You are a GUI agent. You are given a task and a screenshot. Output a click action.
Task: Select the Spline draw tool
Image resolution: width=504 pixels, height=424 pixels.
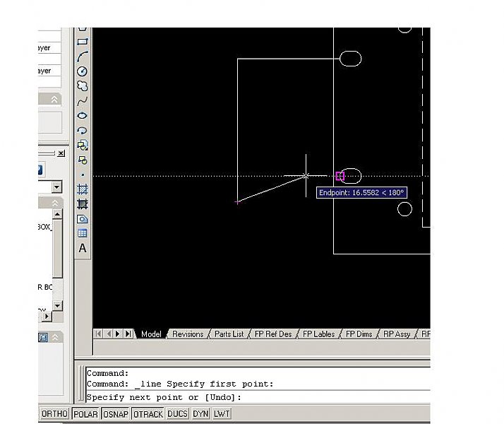(x=83, y=101)
